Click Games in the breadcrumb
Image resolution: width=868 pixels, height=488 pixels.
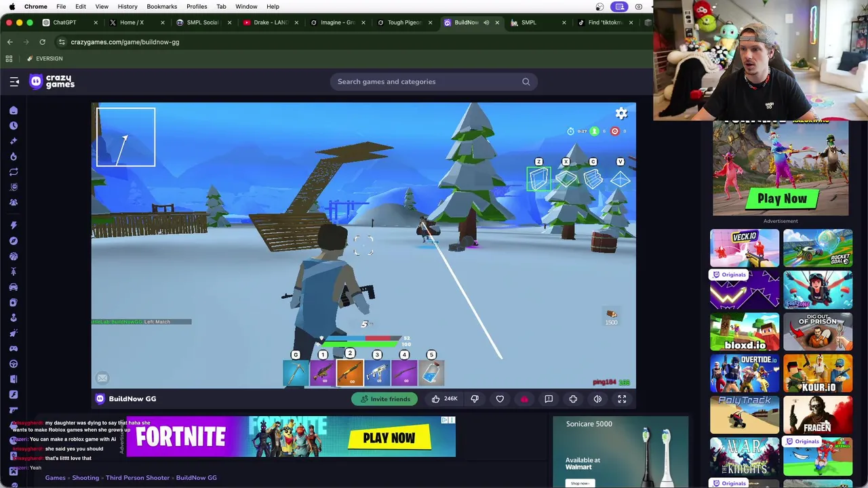pyautogui.click(x=55, y=478)
